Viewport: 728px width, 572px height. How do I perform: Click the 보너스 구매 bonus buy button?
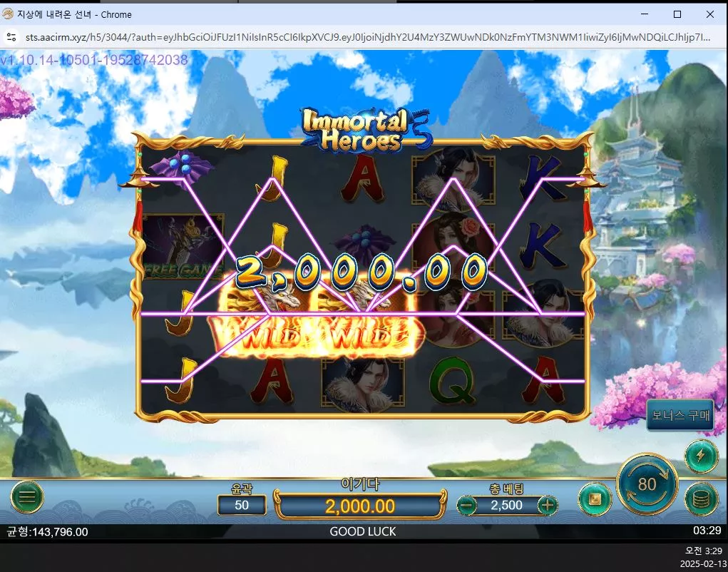click(680, 415)
